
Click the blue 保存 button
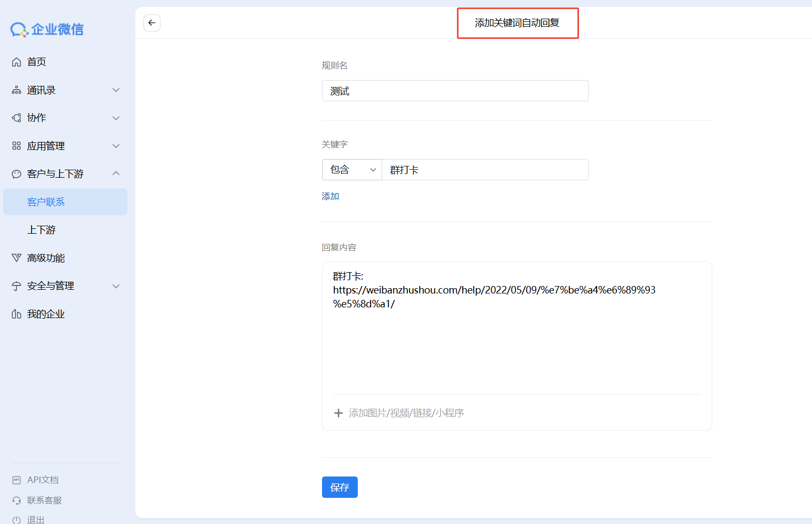click(x=340, y=487)
